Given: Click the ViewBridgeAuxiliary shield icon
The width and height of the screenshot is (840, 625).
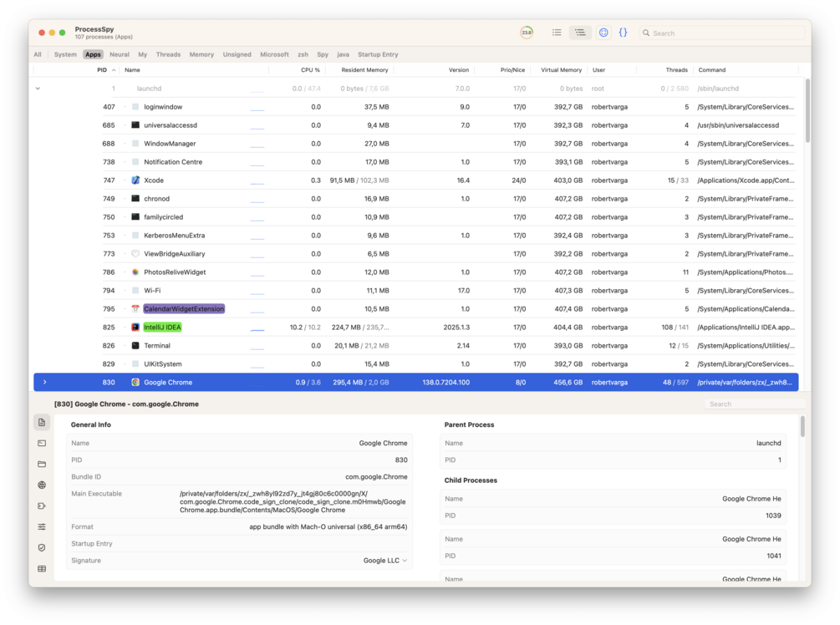Looking at the screenshot, I should (x=135, y=254).
